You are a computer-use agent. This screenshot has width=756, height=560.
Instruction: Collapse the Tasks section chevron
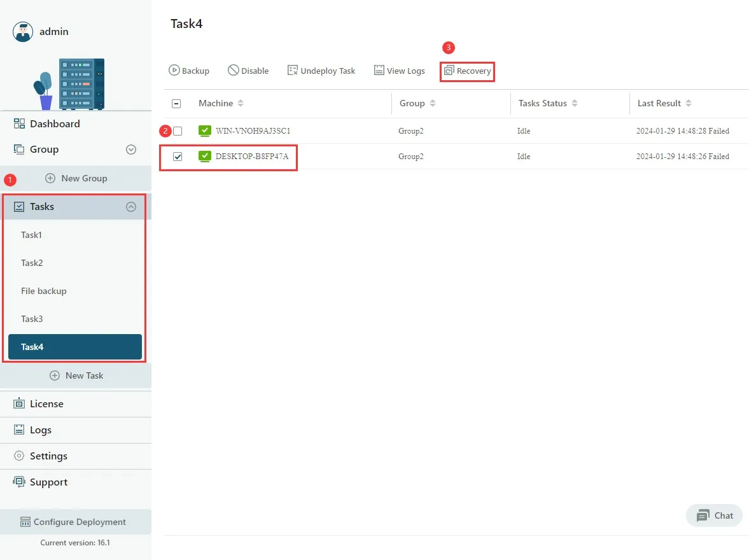pyautogui.click(x=131, y=207)
